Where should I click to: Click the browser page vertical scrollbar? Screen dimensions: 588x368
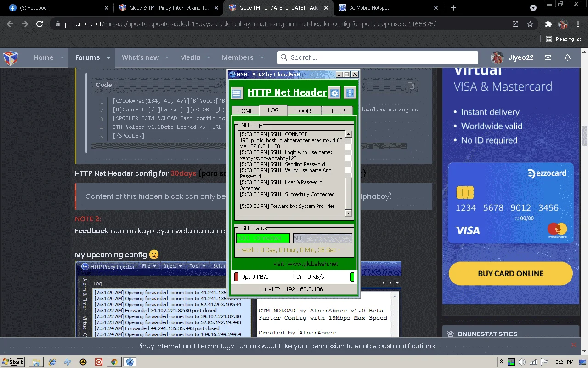[584, 136]
